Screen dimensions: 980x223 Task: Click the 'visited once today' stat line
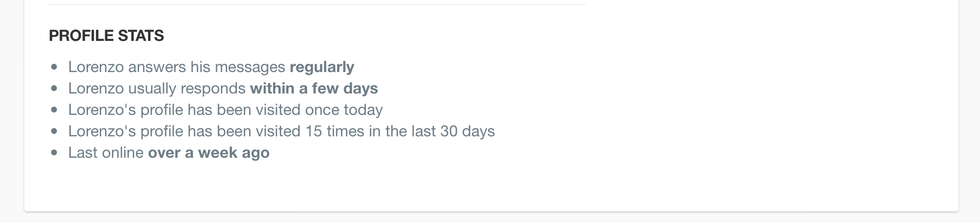(x=225, y=110)
